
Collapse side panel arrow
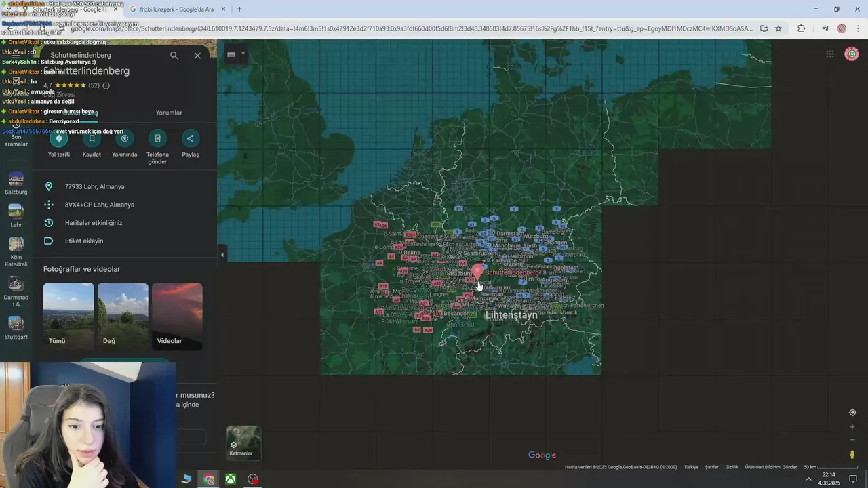(x=222, y=255)
